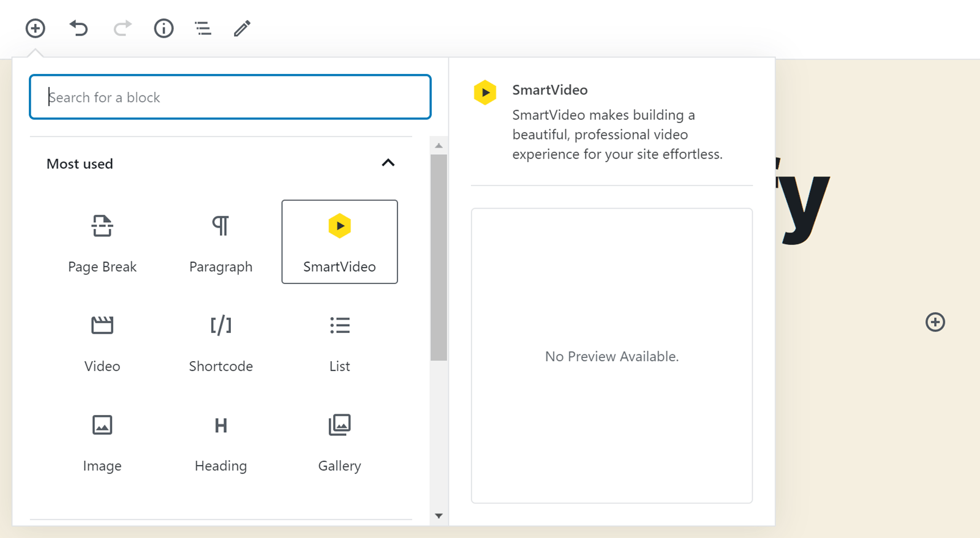This screenshot has height=538, width=980.
Task: Click the SmartVideo title in preview panel
Action: point(550,90)
